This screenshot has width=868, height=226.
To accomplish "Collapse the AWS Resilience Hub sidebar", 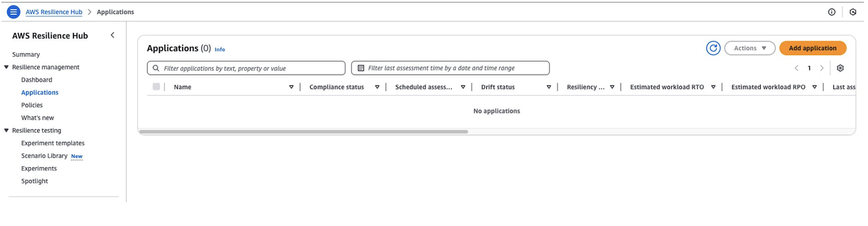I will [x=113, y=35].
